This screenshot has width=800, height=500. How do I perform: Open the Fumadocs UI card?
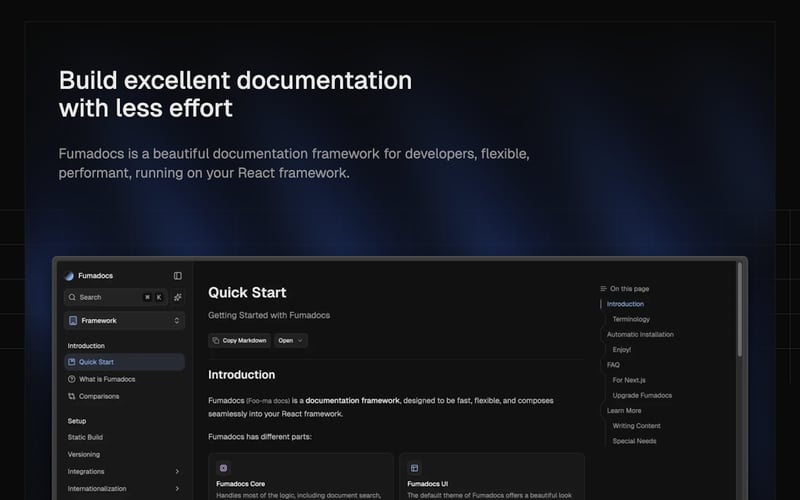tap(492, 477)
